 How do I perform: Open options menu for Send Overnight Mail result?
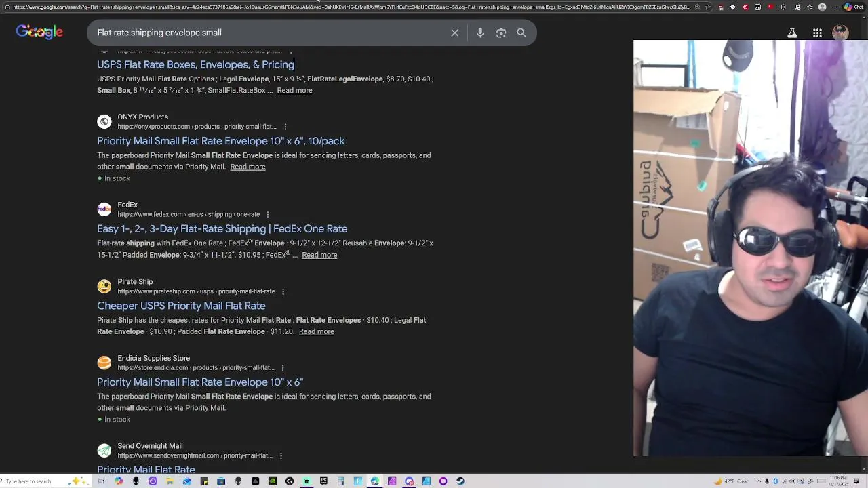281,456
